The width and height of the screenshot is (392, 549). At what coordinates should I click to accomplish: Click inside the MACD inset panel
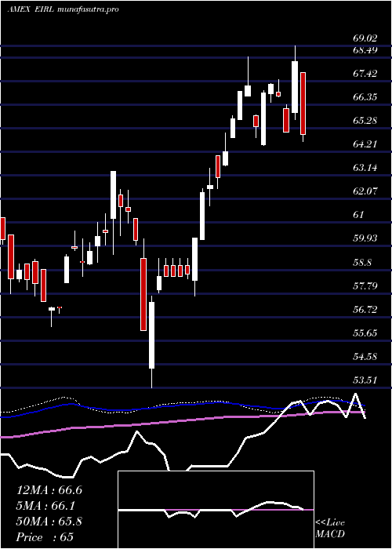coord(216,510)
